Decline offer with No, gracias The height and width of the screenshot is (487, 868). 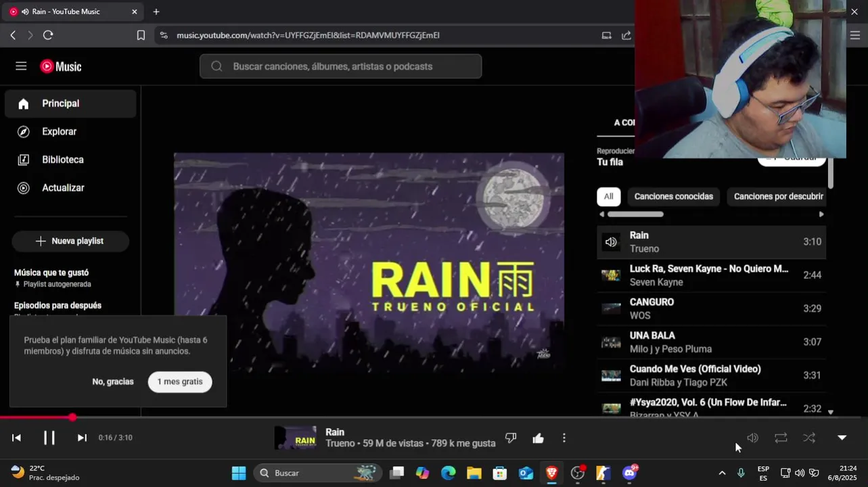(113, 381)
